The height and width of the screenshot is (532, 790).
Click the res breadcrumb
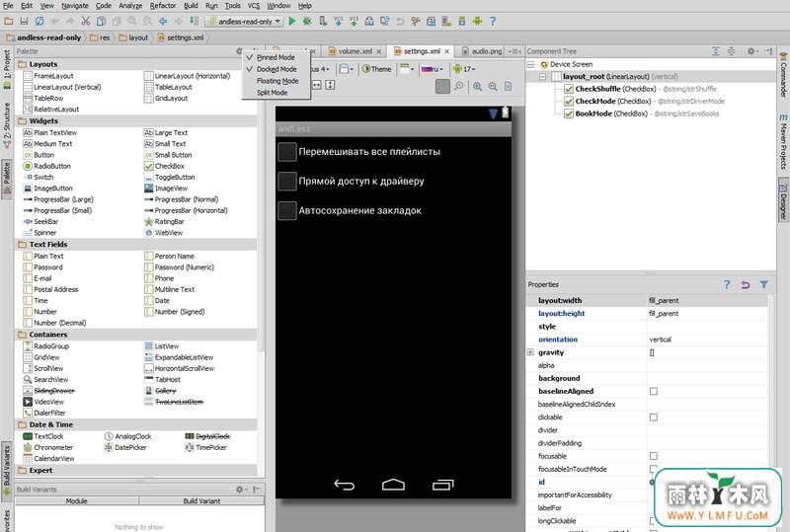click(x=101, y=38)
